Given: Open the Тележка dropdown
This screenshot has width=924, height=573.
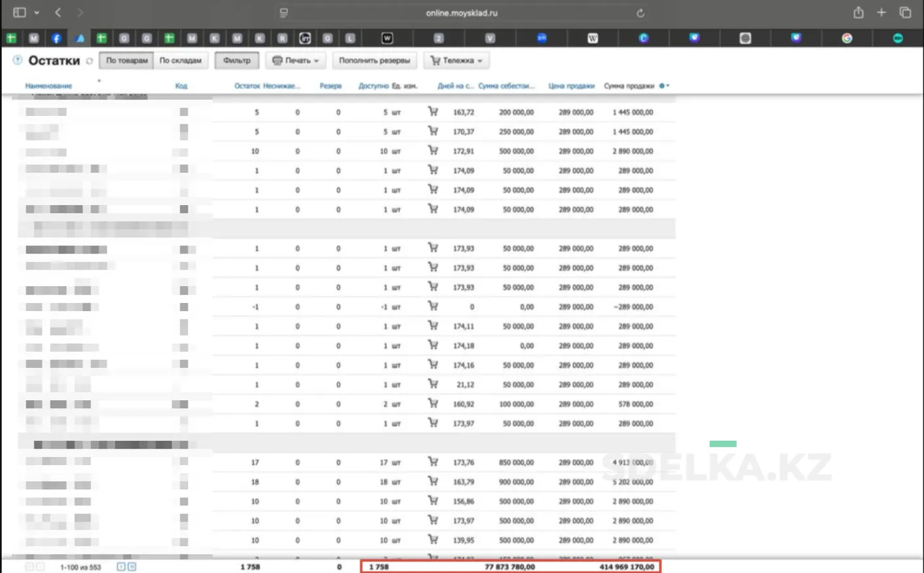Looking at the screenshot, I should (456, 60).
